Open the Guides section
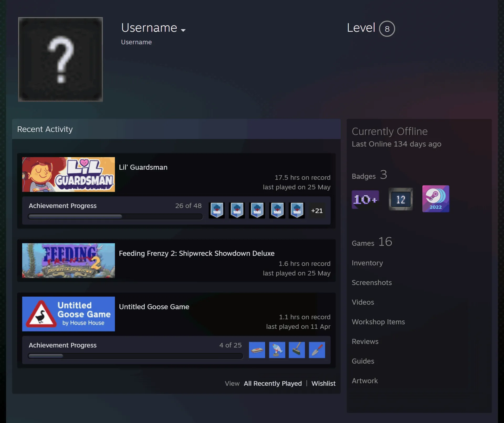Viewport: 504px width, 423px height. 363,361
